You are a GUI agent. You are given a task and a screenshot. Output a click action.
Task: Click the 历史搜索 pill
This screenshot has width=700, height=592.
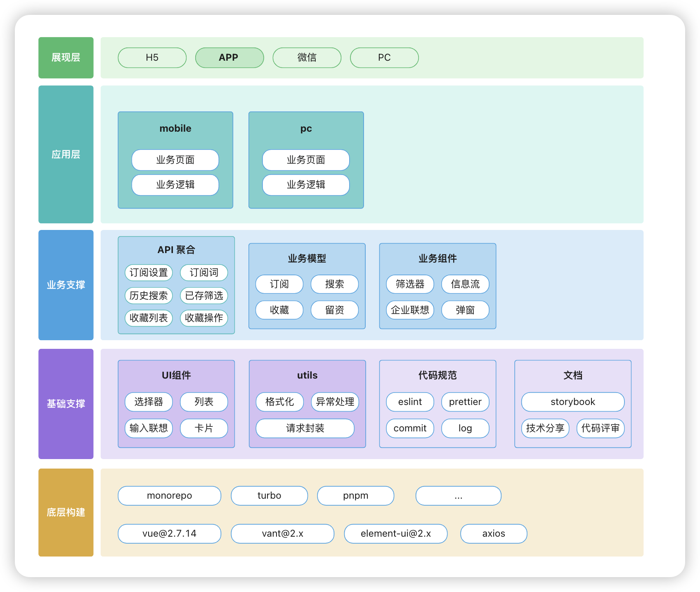pyautogui.click(x=149, y=296)
